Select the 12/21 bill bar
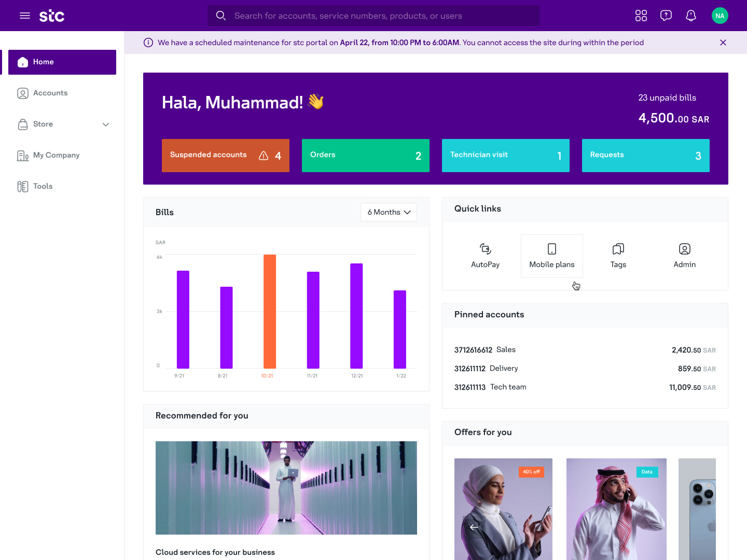747x560 pixels. pyautogui.click(x=356, y=316)
